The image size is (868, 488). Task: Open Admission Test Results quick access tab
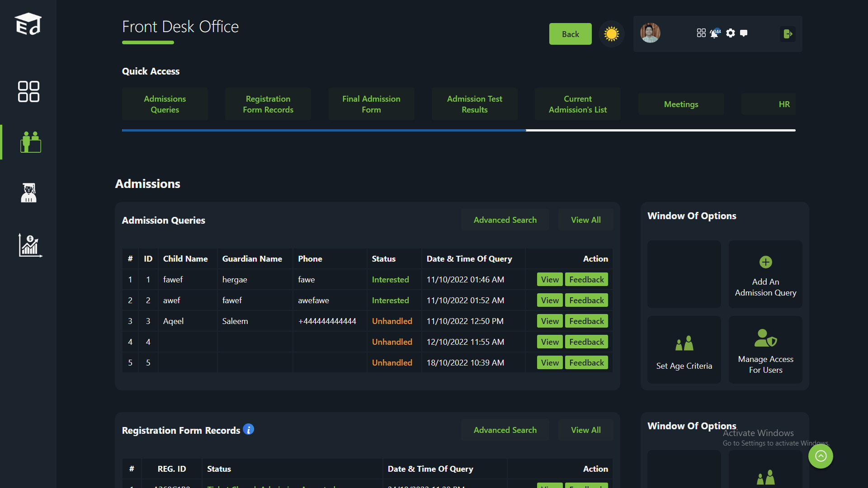tap(474, 104)
